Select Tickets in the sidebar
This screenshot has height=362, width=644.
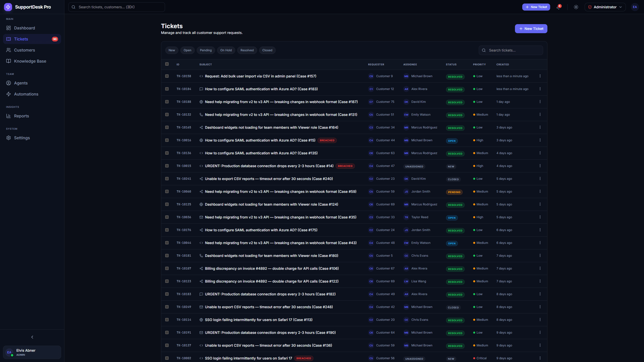click(32, 39)
